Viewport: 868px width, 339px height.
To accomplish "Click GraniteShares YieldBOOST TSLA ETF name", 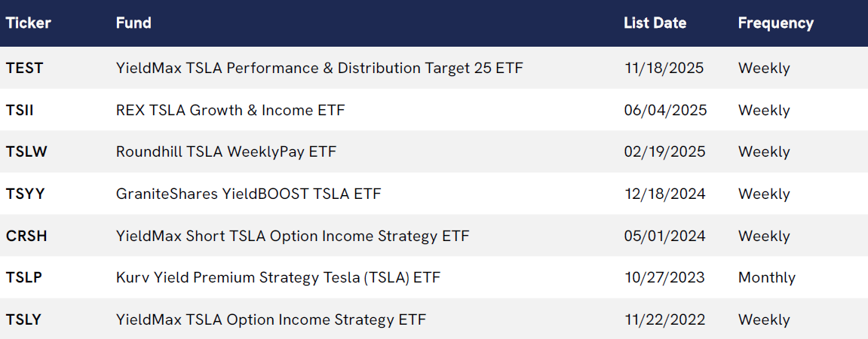I will (x=248, y=194).
